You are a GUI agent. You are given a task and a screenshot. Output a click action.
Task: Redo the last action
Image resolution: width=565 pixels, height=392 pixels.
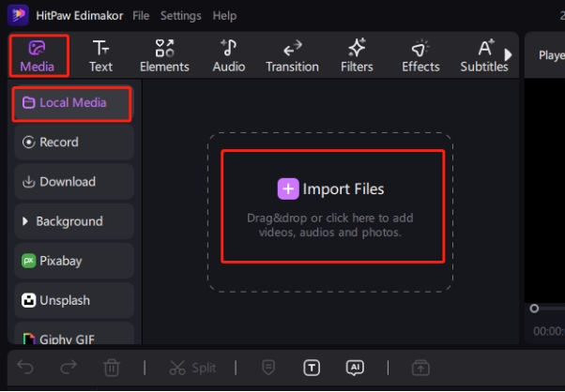tap(69, 368)
